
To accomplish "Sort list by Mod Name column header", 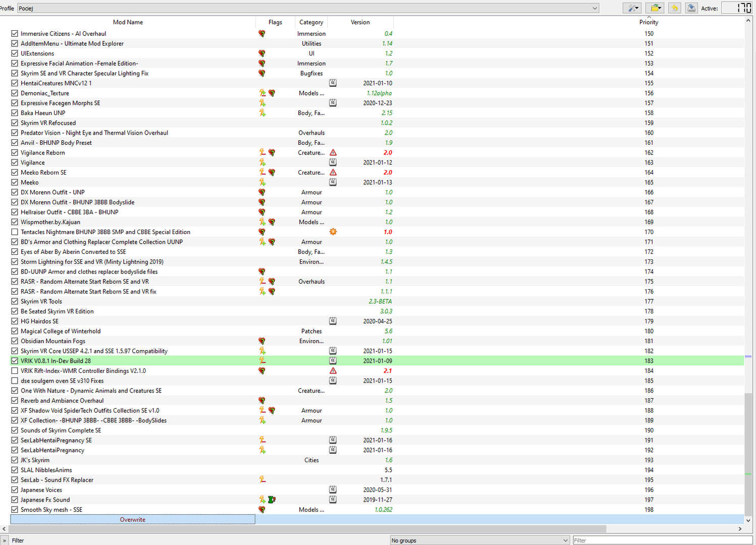I will pos(128,22).
